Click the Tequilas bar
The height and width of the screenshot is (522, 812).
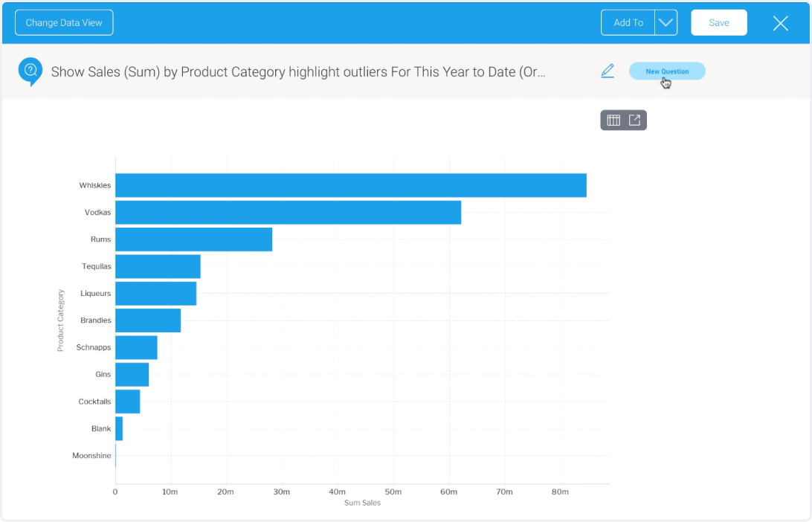(156, 266)
